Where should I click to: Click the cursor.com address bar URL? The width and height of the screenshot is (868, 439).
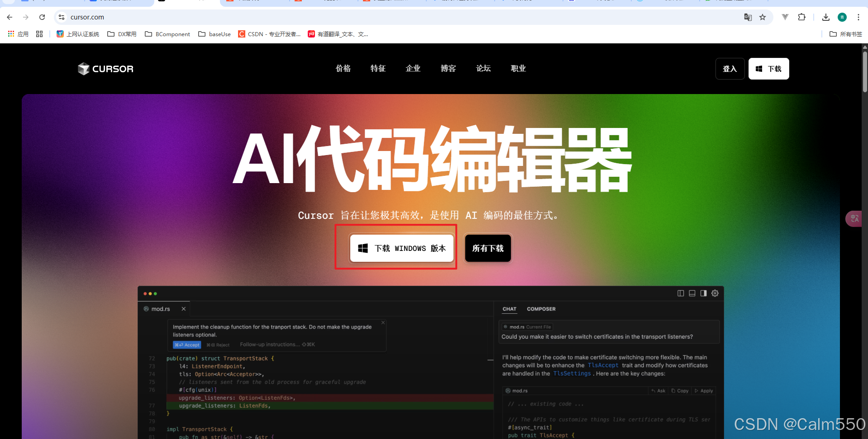(87, 17)
